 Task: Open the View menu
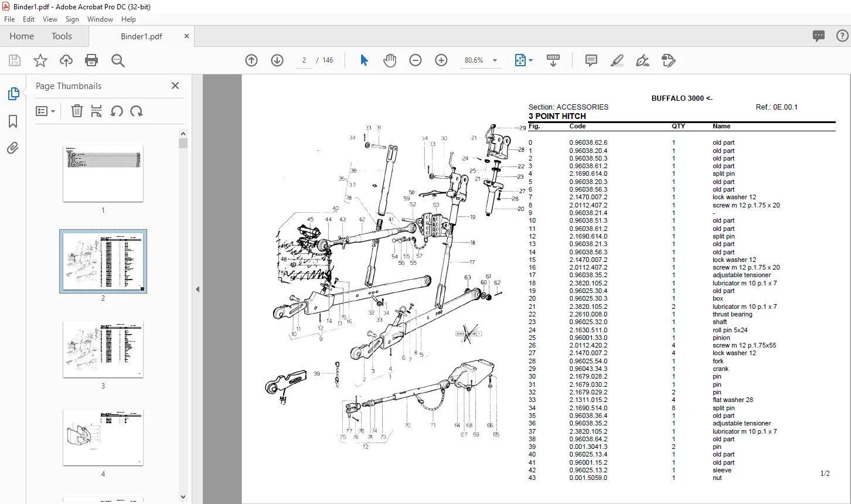click(x=50, y=19)
